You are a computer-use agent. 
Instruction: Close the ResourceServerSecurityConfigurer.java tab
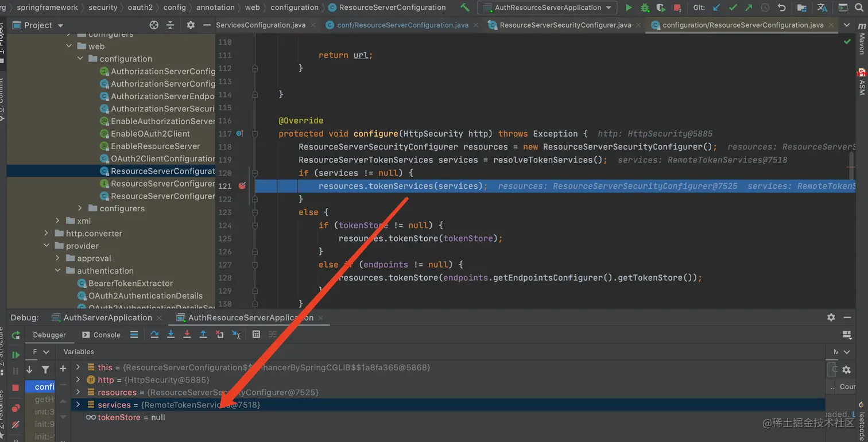(x=638, y=25)
